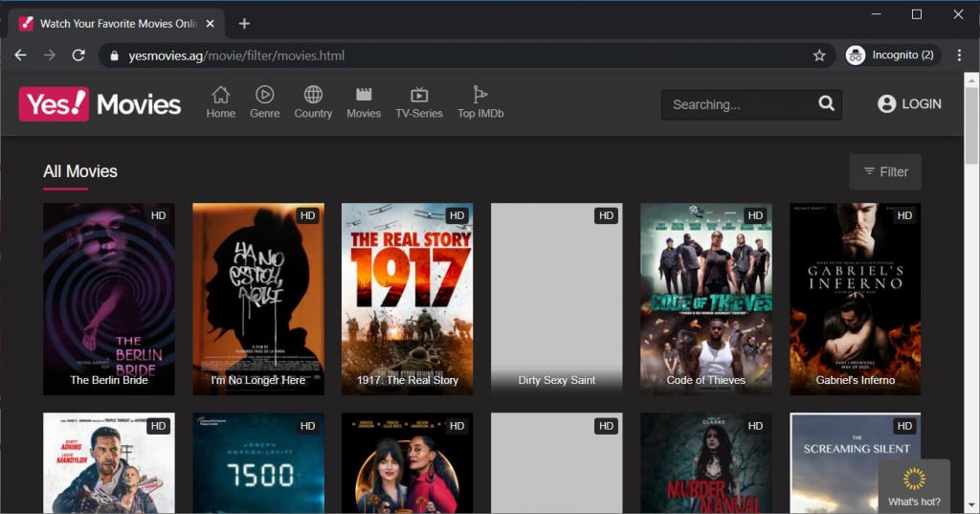Open the Top IMDb flag link
This screenshot has width=980, height=514.
point(480,102)
